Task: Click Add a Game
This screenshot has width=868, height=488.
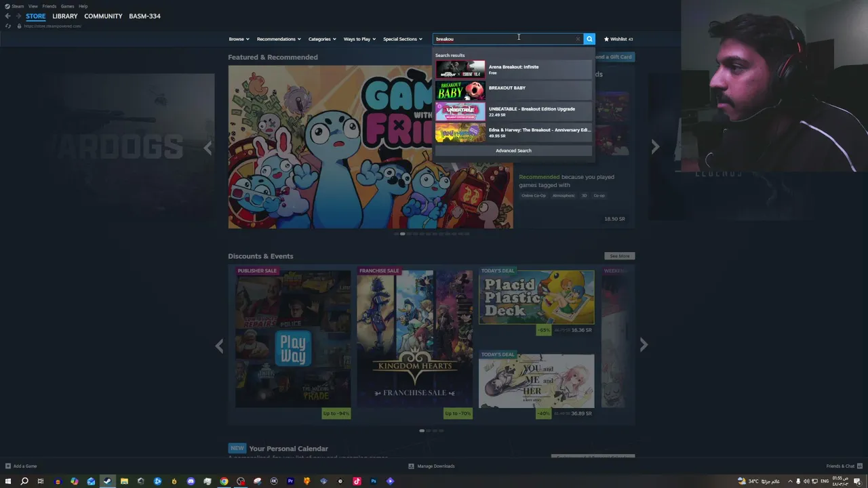Action: [21, 466]
